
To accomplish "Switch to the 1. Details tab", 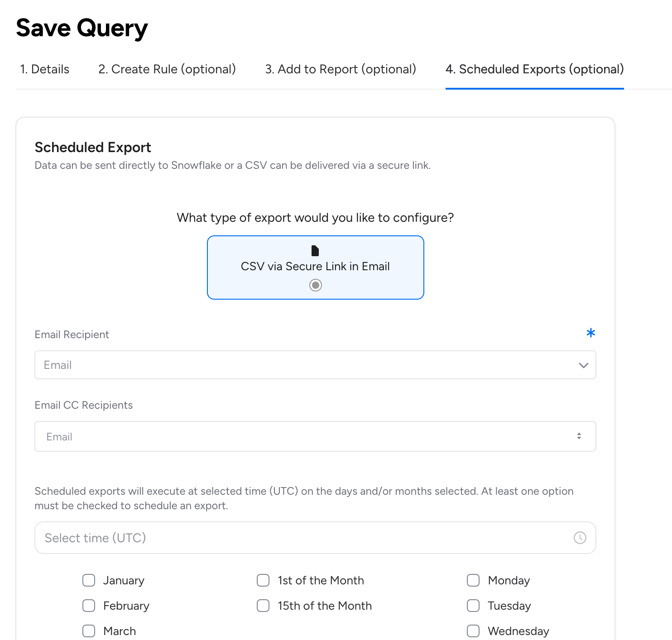I will click(x=44, y=69).
